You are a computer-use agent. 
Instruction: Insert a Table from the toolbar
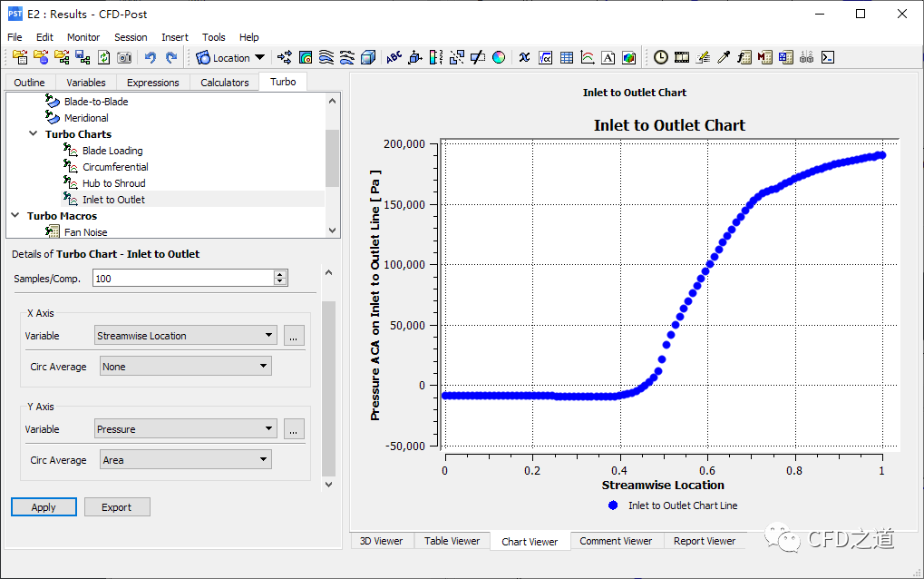pos(567,57)
